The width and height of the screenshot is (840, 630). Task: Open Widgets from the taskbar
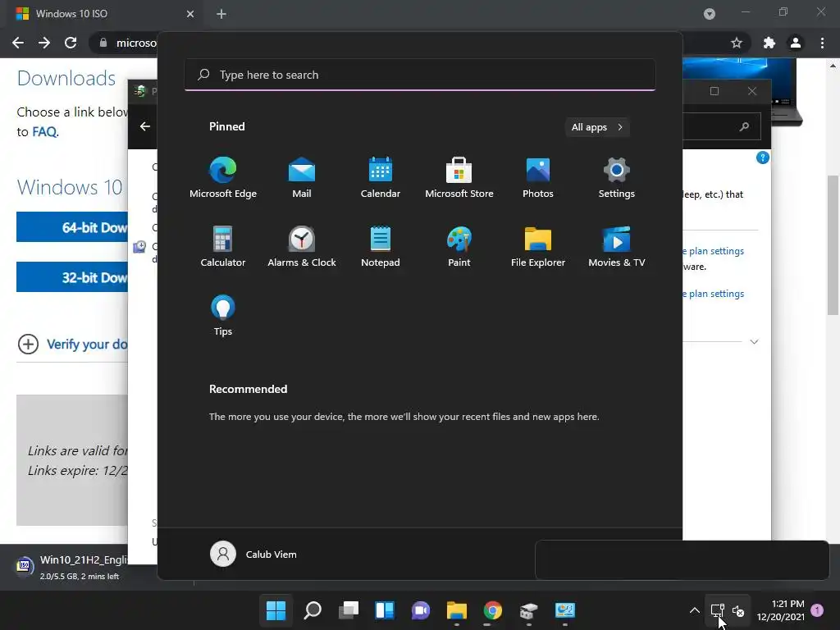pos(385,610)
